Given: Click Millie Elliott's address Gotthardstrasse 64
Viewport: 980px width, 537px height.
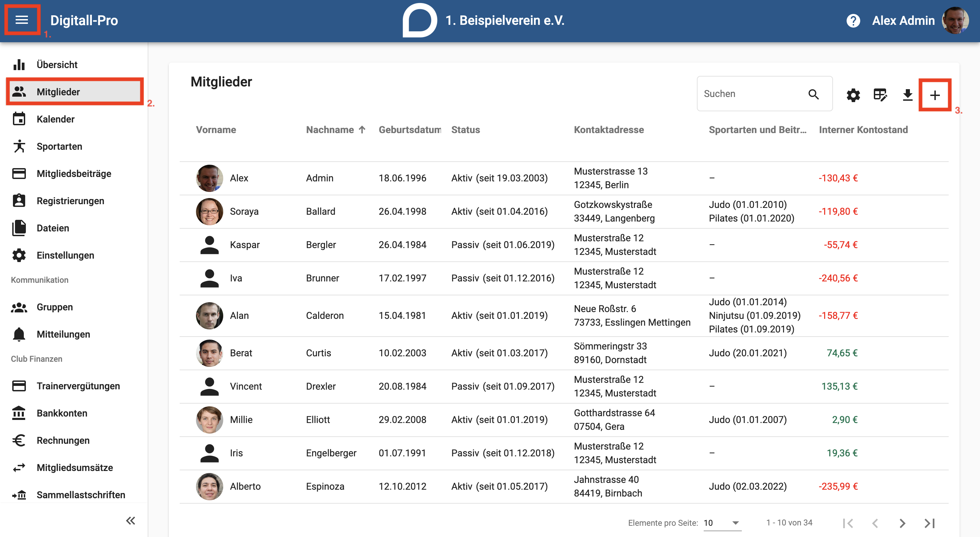Looking at the screenshot, I should pos(614,412).
